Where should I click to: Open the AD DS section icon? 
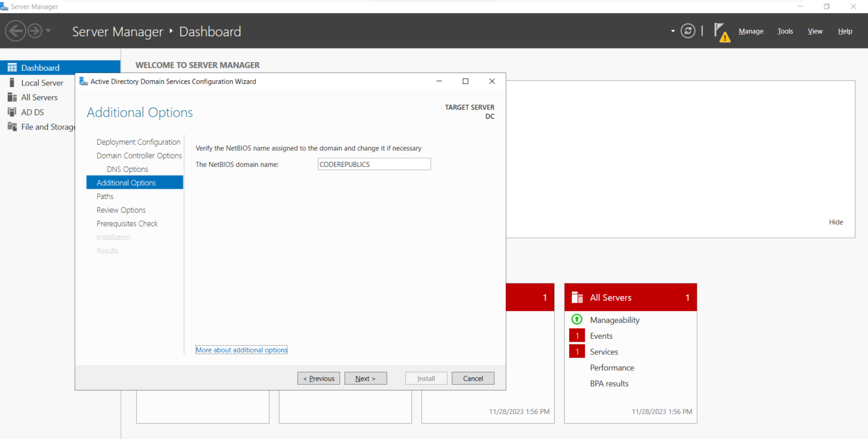(x=12, y=111)
